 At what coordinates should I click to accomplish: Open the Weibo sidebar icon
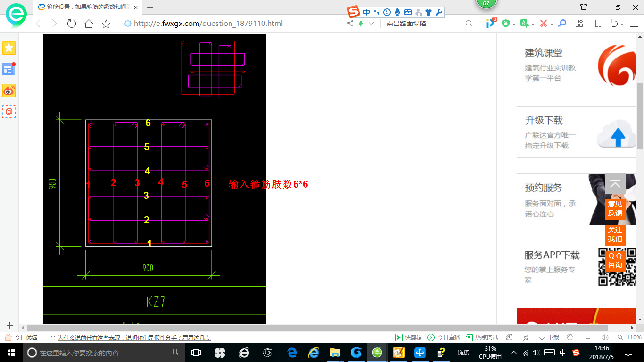click(9, 90)
